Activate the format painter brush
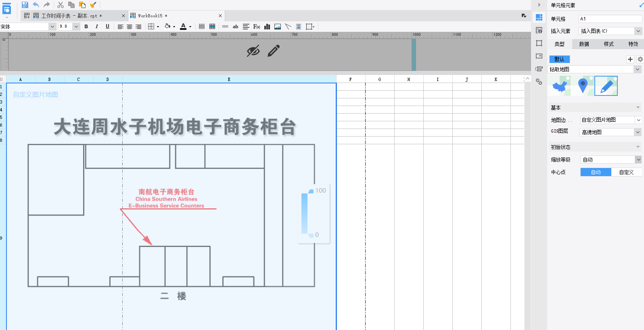The height and width of the screenshot is (330, 644). 93,5
